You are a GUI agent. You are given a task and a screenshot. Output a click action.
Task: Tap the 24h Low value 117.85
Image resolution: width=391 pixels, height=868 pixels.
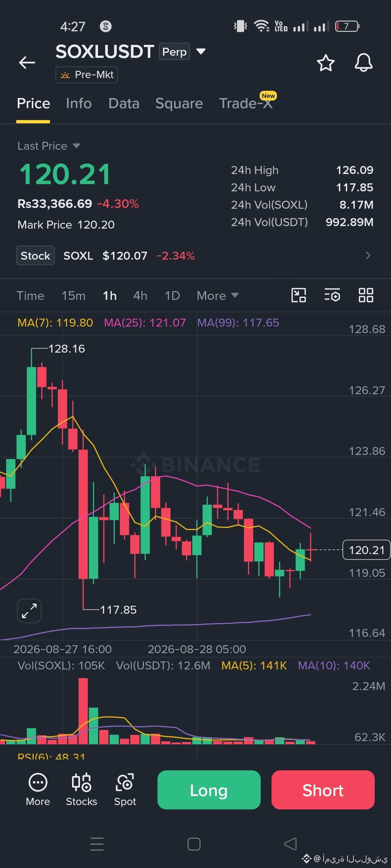point(354,187)
